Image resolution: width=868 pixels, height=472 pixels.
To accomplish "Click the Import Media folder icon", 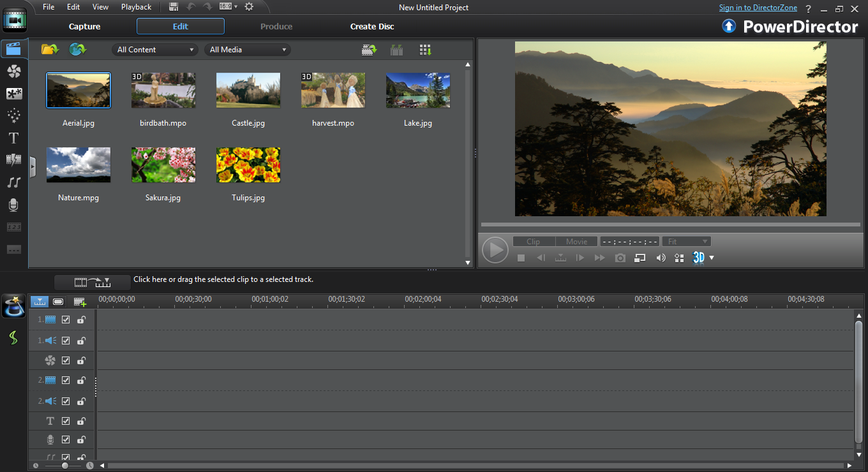I will (49, 50).
